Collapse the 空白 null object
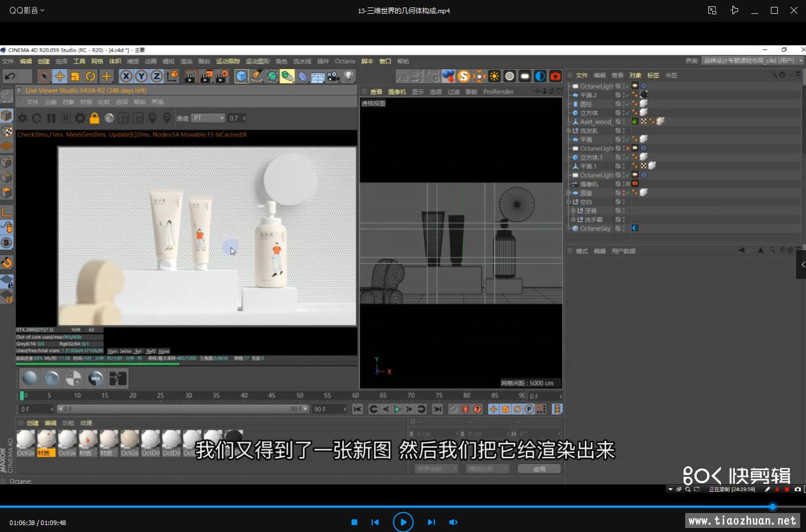The image size is (806, 532). coord(568,202)
